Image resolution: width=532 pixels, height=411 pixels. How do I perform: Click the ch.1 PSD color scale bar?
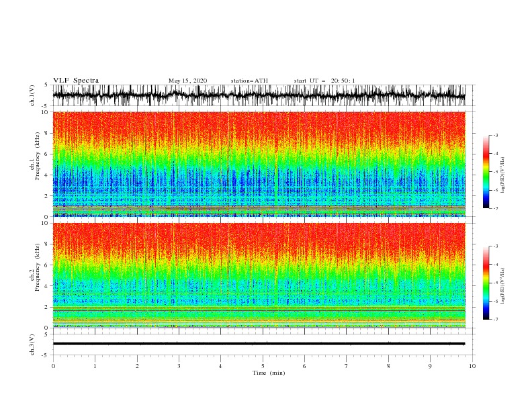(486, 171)
